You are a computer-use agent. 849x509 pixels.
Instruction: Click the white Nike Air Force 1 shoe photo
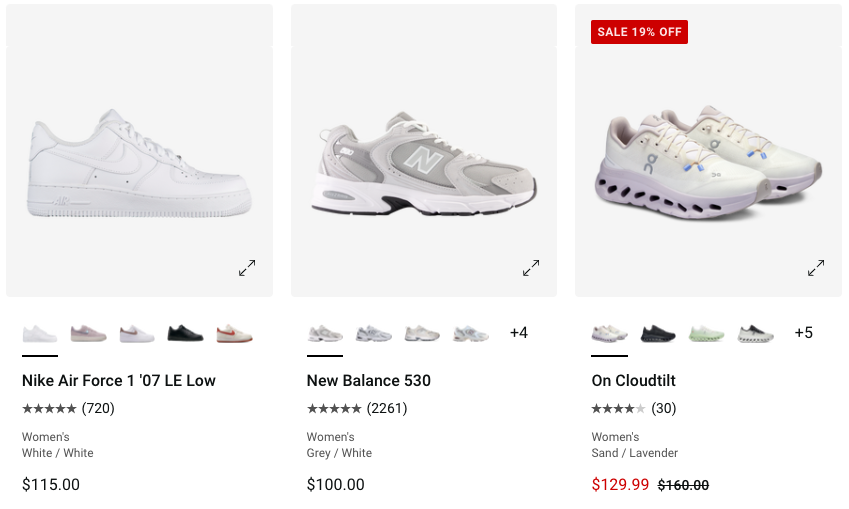click(x=140, y=165)
